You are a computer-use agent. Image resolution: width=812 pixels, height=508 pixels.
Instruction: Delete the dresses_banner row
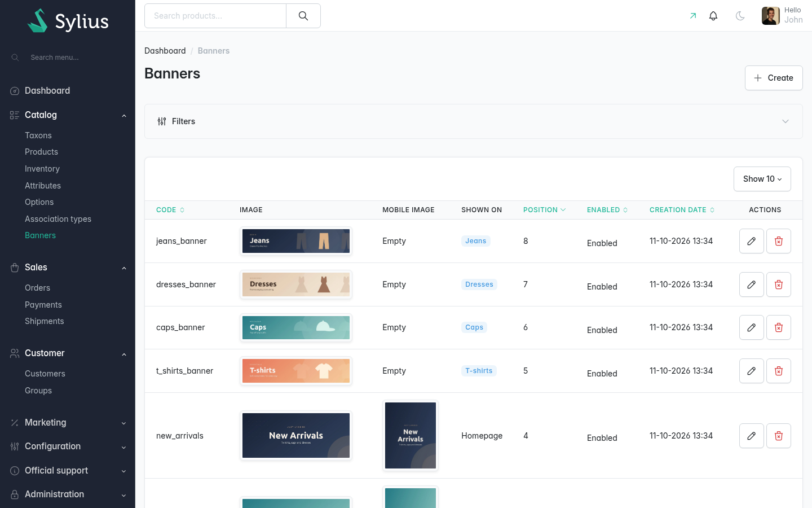(779, 284)
